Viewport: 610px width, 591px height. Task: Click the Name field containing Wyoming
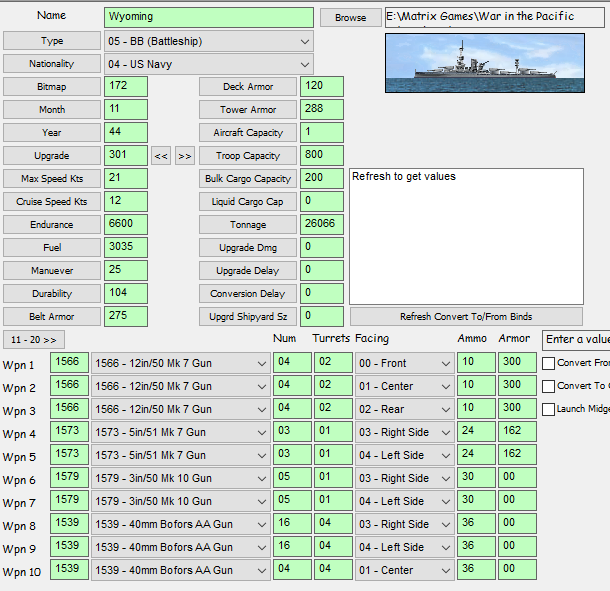coord(209,18)
